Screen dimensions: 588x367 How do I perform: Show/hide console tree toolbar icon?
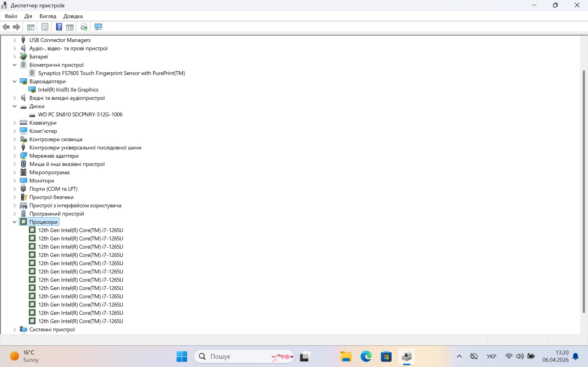pos(31,27)
